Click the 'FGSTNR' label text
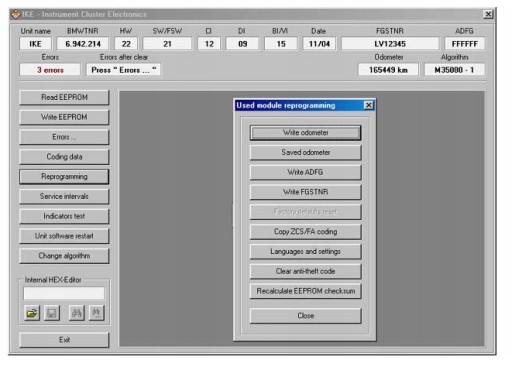 coord(390,31)
